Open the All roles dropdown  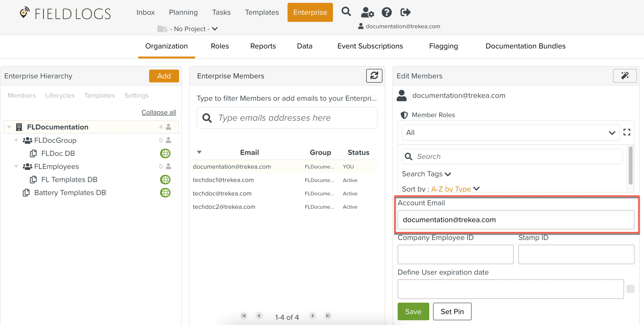coord(510,133)
